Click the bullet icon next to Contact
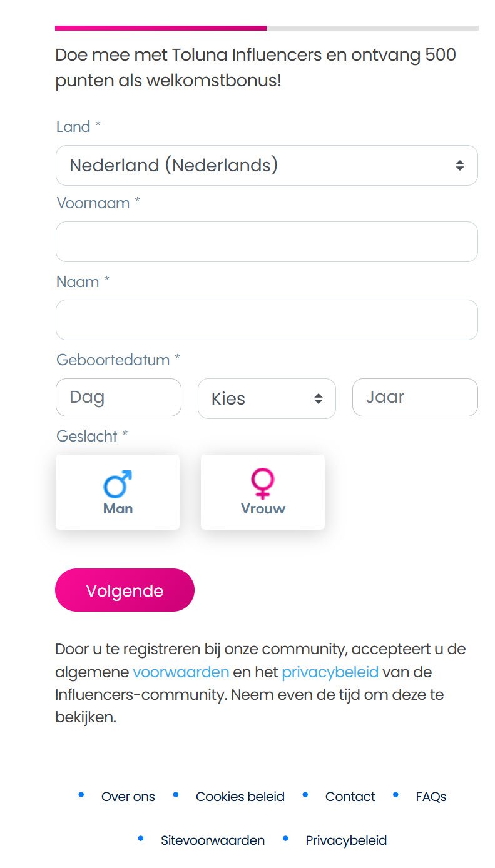 tap(305, 795)
